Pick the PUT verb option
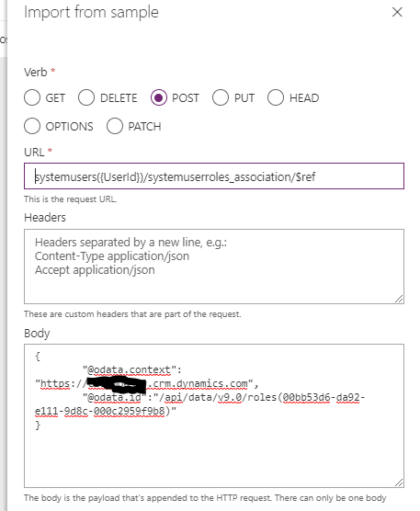 tap(221, 97)
